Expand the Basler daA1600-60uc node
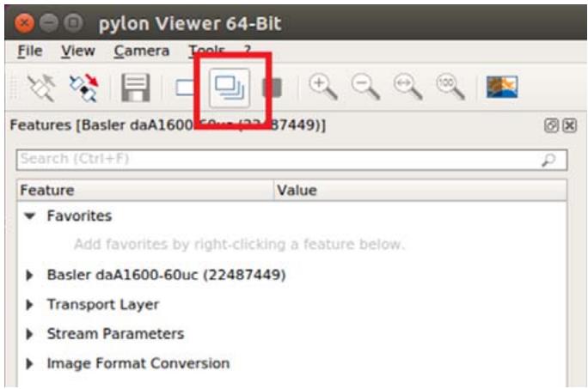The width and height of the screenshot is (588, 389). click(29, 276)
